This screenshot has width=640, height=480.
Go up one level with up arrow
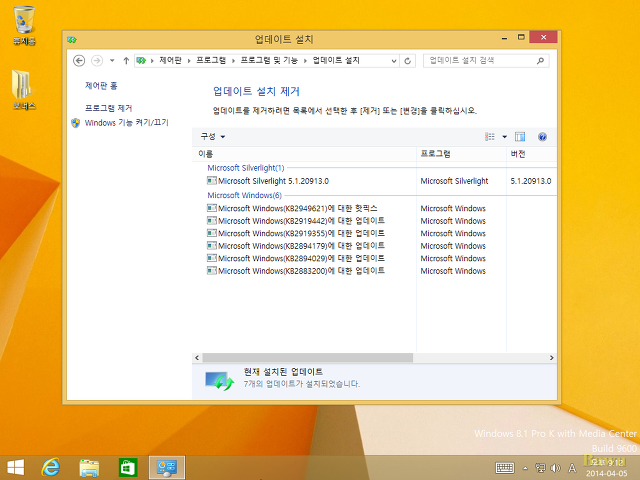tap(126, 61)
